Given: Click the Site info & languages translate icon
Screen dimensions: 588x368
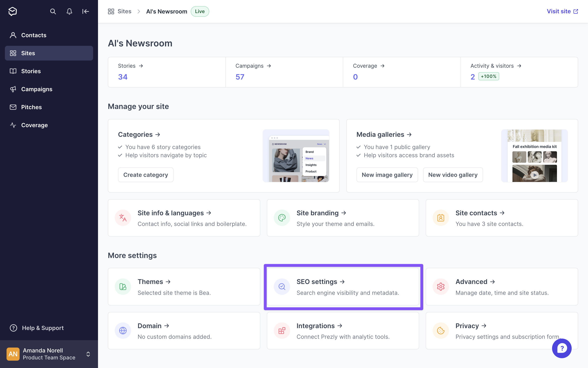Looking at the screenshot, I should coord(123,218).
